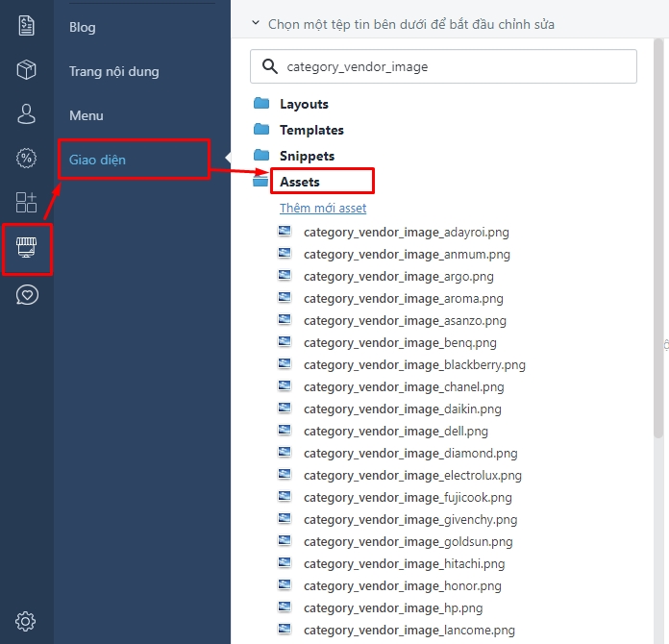Image resolution: width=669 pixels, height=644 pixels.
Task: Open category_vendor_image_blackberry.png file name
Action: 414,365
